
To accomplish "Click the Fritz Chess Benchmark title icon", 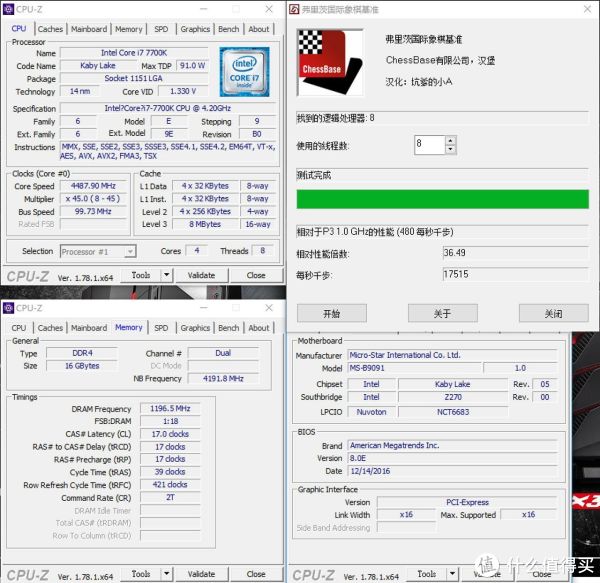I will pyautogui.click(x=294, y=9).
